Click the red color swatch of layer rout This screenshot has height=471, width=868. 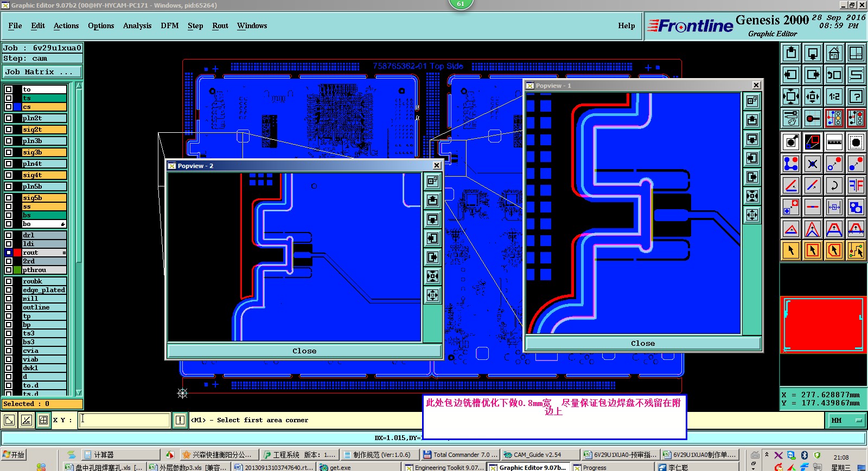point(17,253)
